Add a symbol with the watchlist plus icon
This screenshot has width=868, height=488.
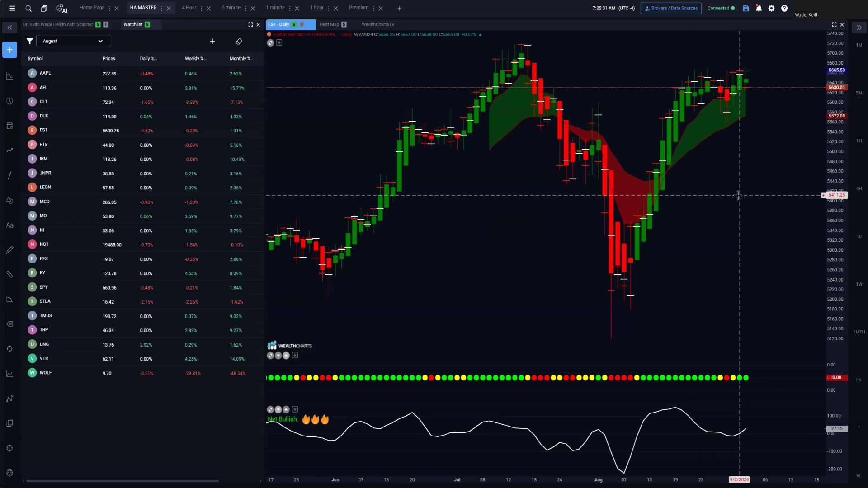tap(212, 41)
